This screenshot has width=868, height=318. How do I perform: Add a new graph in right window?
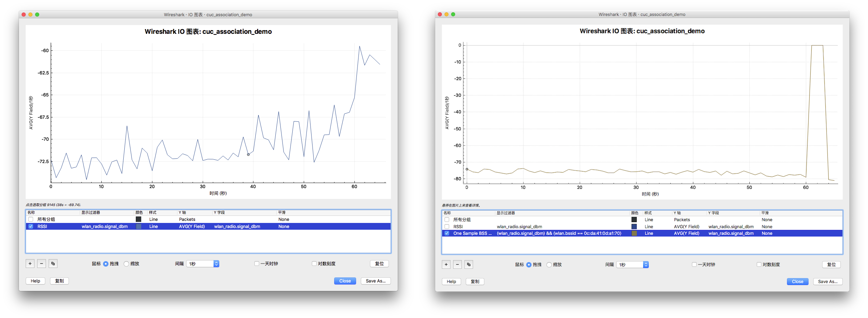point(446,265)
